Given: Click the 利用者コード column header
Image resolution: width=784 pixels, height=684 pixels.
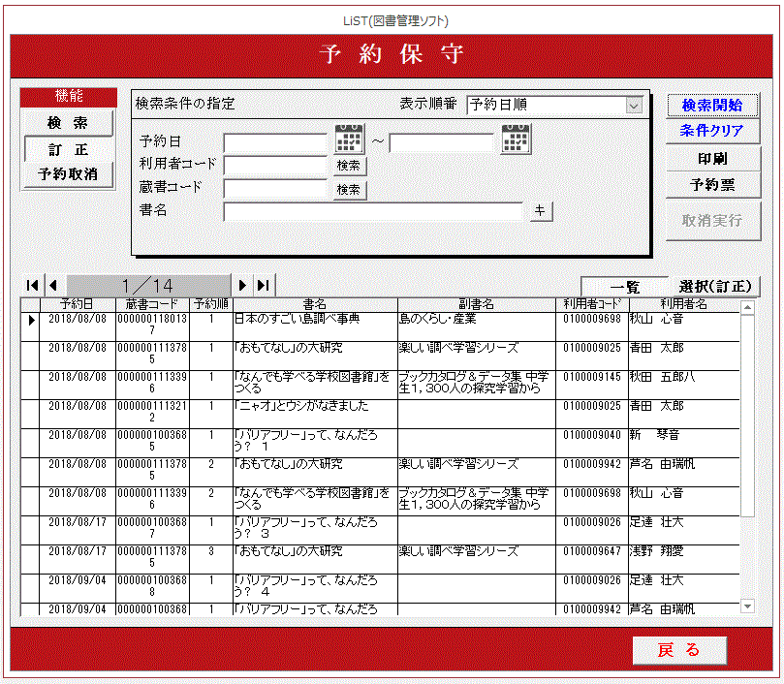Looking at the screenshot, I should [592, 304].
